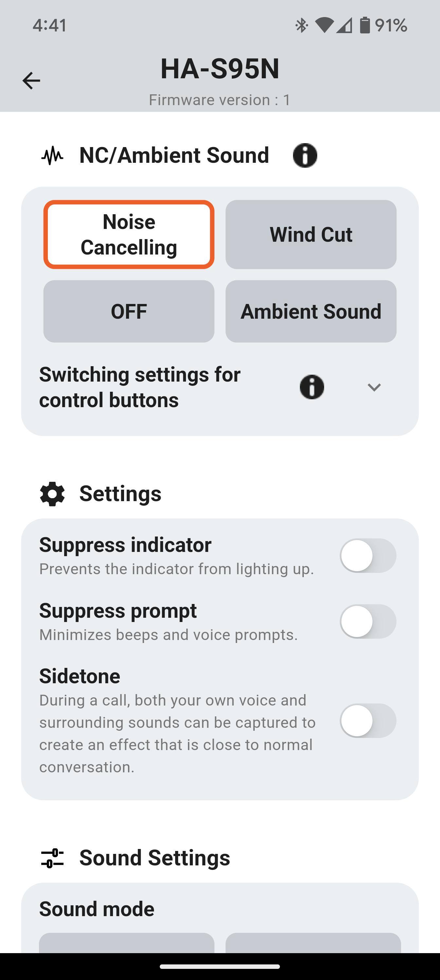The height and width of the screenshot is (980, 440).
Task: Expand Switching settings for control buttons
Action: point(140,387)
